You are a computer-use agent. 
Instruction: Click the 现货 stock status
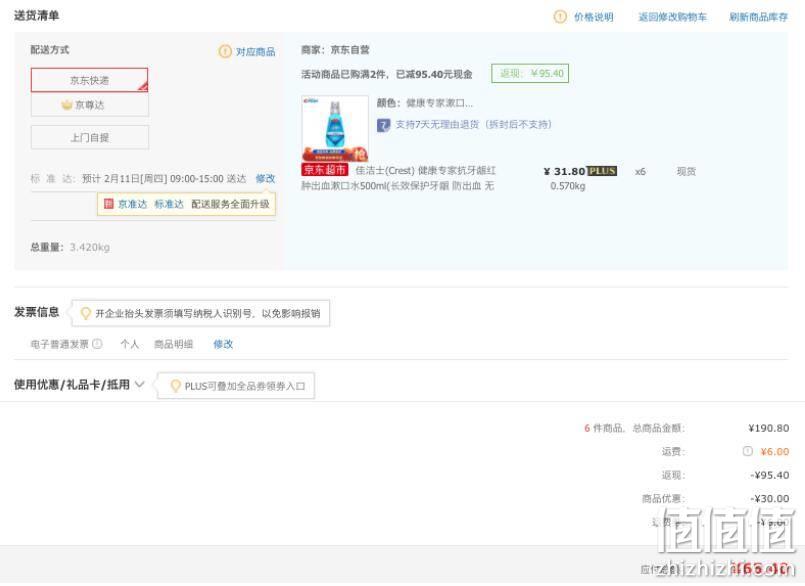[x=686, y=171]
